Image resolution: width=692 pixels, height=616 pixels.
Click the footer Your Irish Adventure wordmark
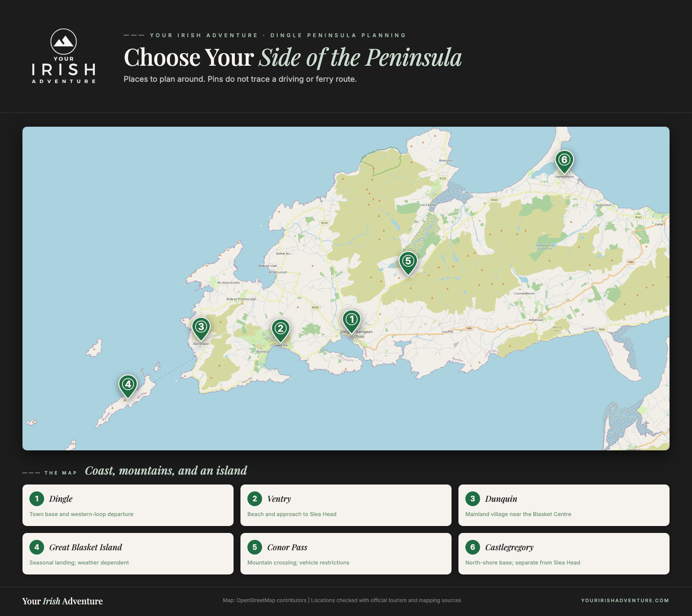pyautogui.click(x=63, y=601)
